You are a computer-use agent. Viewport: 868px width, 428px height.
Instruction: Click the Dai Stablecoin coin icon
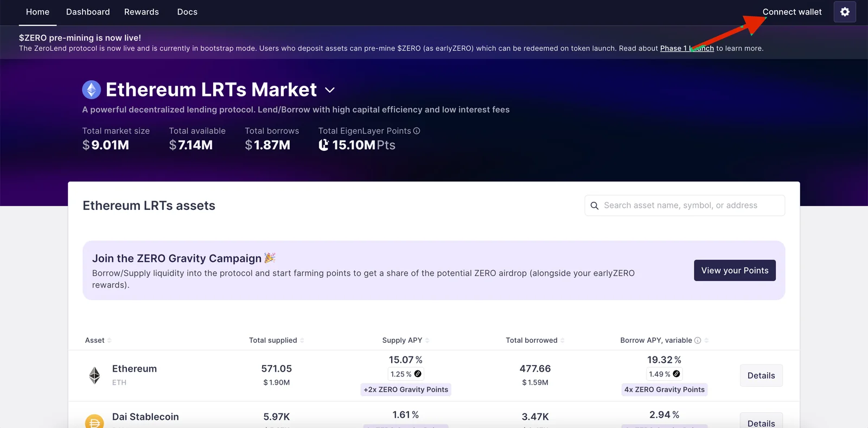[94, 421]
